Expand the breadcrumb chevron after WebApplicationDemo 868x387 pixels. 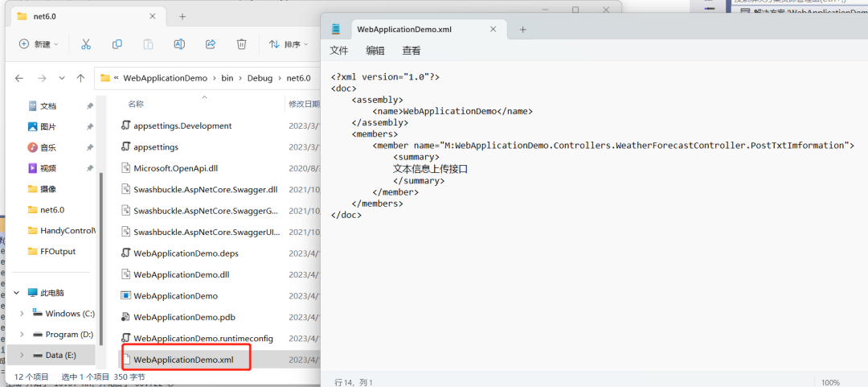click(215, 78)
